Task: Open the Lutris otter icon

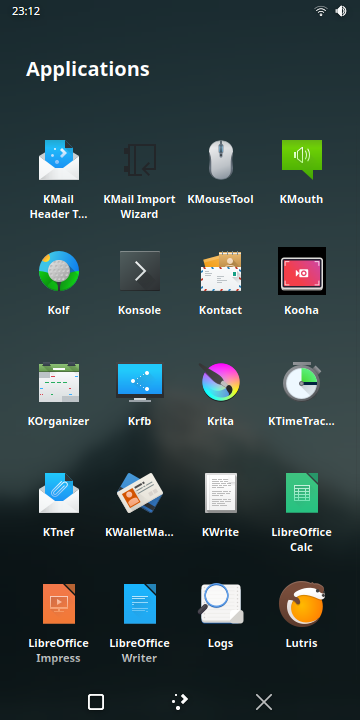Action: click(x=302, y=604)
